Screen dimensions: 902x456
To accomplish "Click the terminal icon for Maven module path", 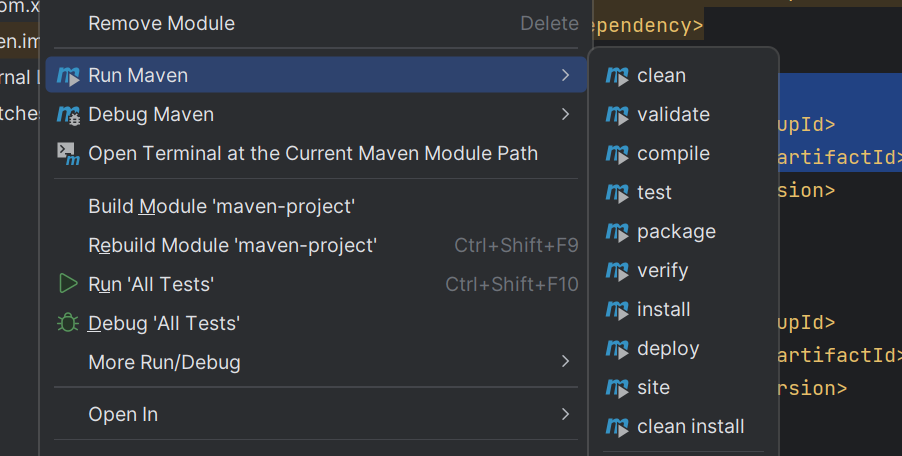I will click(68, 154).
